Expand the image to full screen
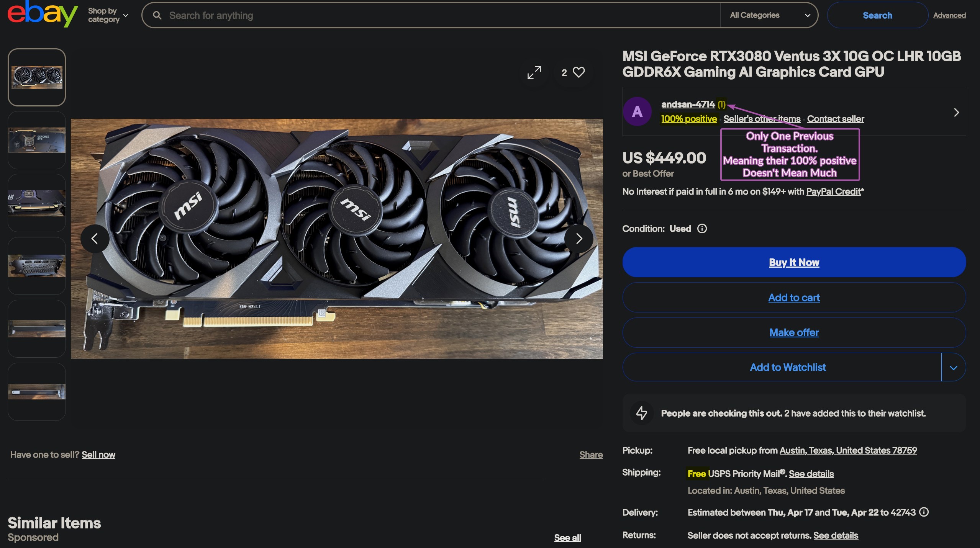This screenshot has height=548, width=980. [534, 72]
